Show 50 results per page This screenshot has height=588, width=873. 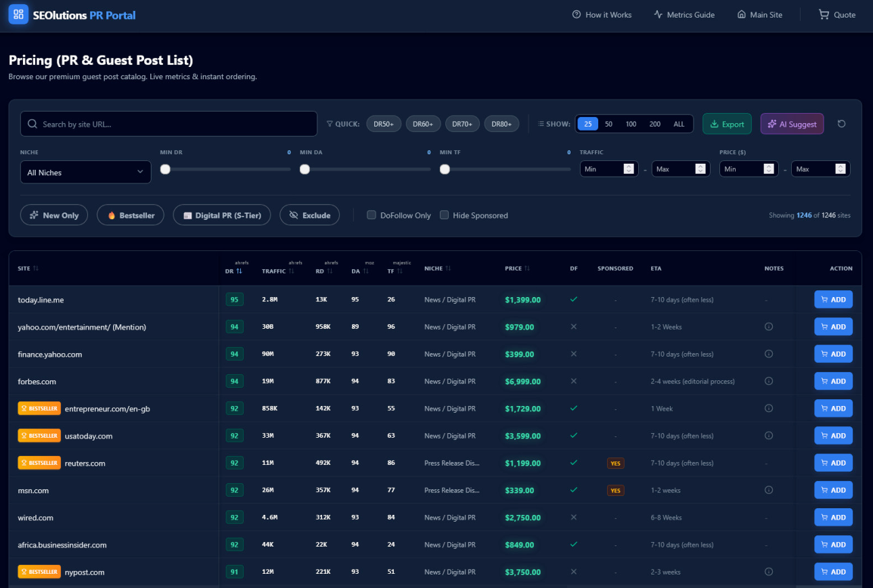(608, 124)
